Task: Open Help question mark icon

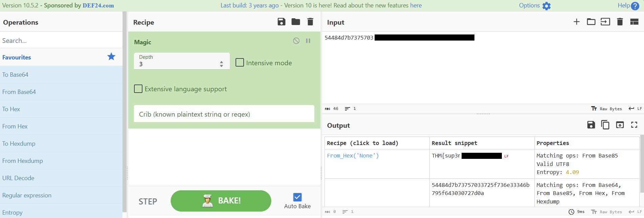Action: coord(635,6)
